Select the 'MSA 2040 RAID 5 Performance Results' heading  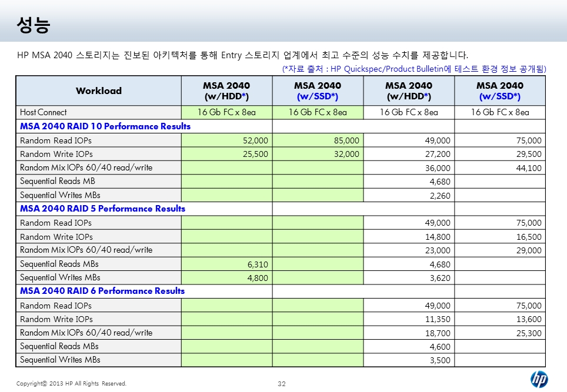tap(103, 209)
